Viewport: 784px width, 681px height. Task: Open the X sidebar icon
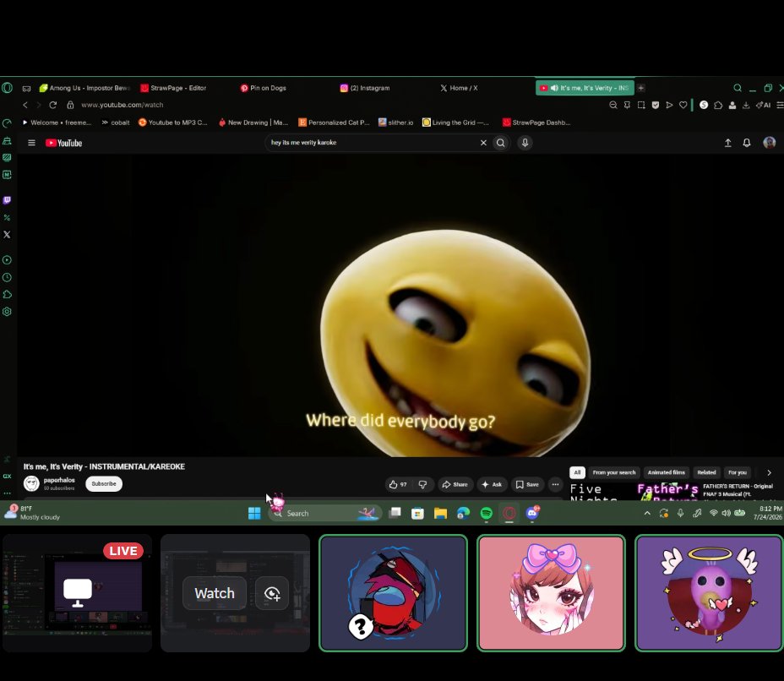tap(7, 235)
